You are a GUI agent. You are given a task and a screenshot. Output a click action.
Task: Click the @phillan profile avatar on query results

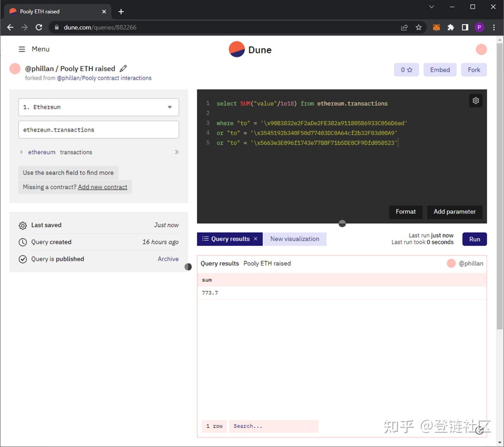pos(451,263)
